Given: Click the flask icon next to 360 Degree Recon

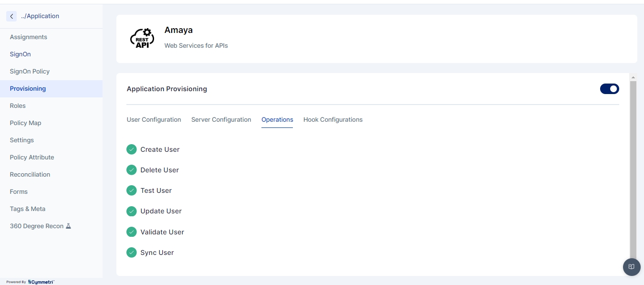Looking at the screenshot, I should click(x=68, y=226).
